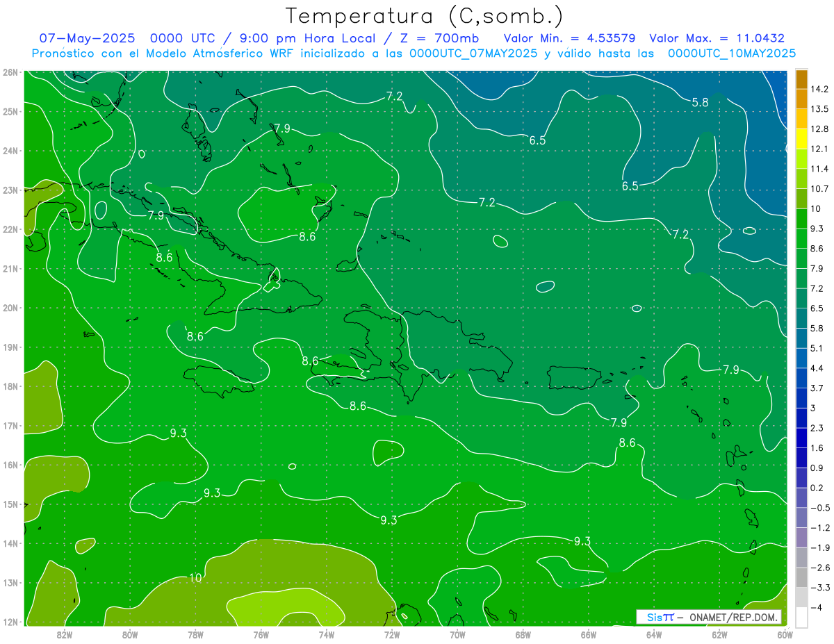Screen dimensions: 834x644
Task: Select the 1.6 color scale label
Action: (817, 448)
